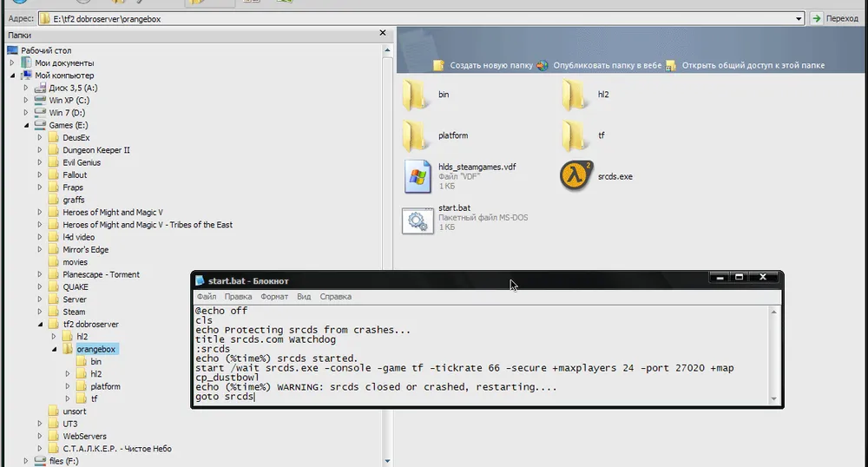Image resolution: width=868 pixels, height=467 pixels.
Task: Expand the Steam folder tree node
Action: click(x=40, y=312)
